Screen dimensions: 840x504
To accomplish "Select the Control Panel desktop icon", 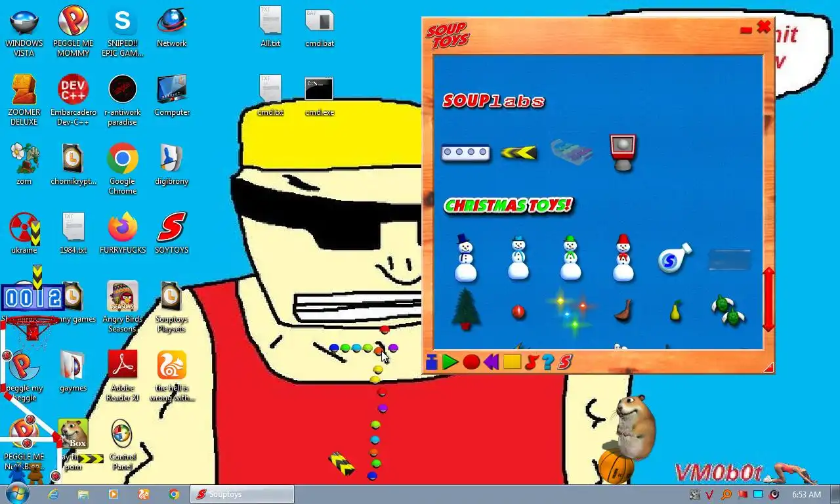I will [x=122, y=446].
